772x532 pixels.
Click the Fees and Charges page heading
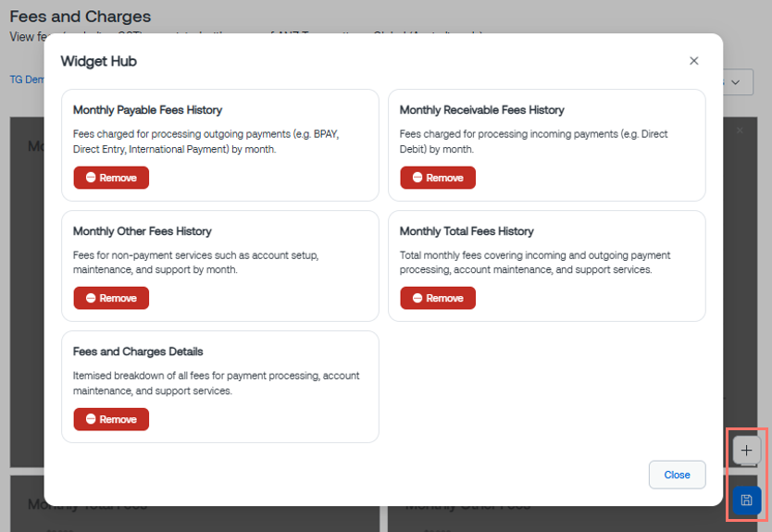click(81, 17)
